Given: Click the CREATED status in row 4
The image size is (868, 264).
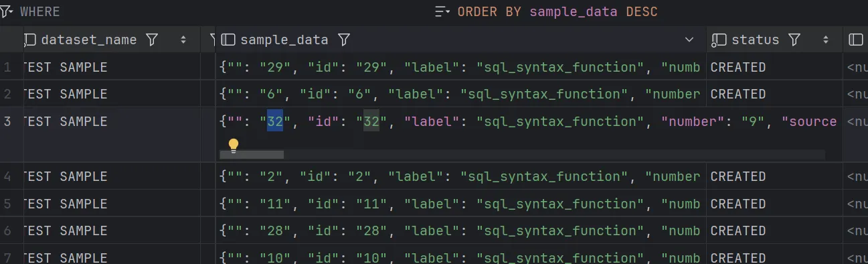Looking at the screenshot, I should 738,176.
